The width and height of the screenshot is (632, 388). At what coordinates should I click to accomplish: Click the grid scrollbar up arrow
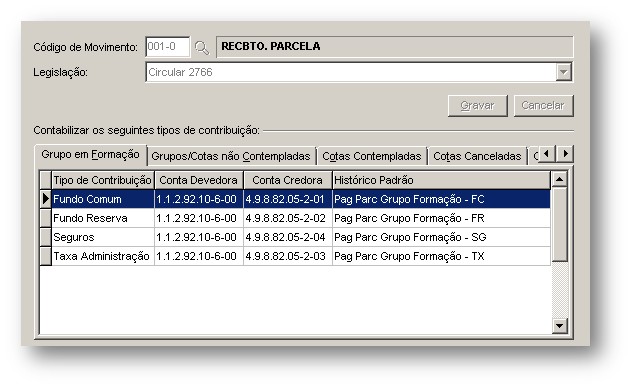[x=559, y=179]
